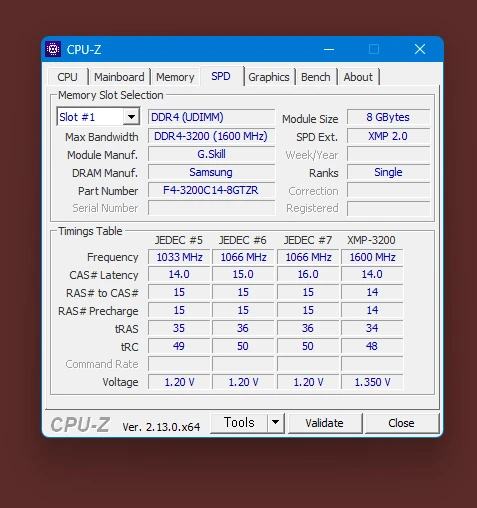The image size is (477, 508).
Task: Click the 8 GBytes module size value
Action: click(388, 117)
